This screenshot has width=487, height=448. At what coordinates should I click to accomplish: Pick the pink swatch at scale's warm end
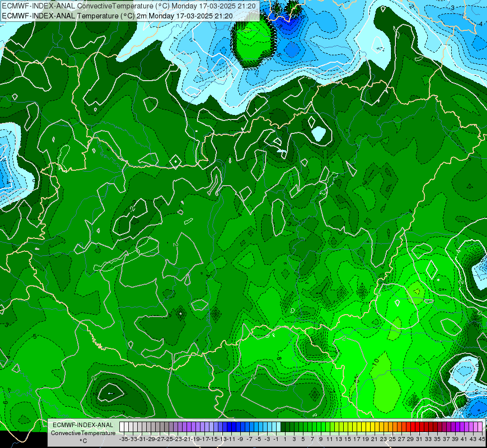[480, 427]
